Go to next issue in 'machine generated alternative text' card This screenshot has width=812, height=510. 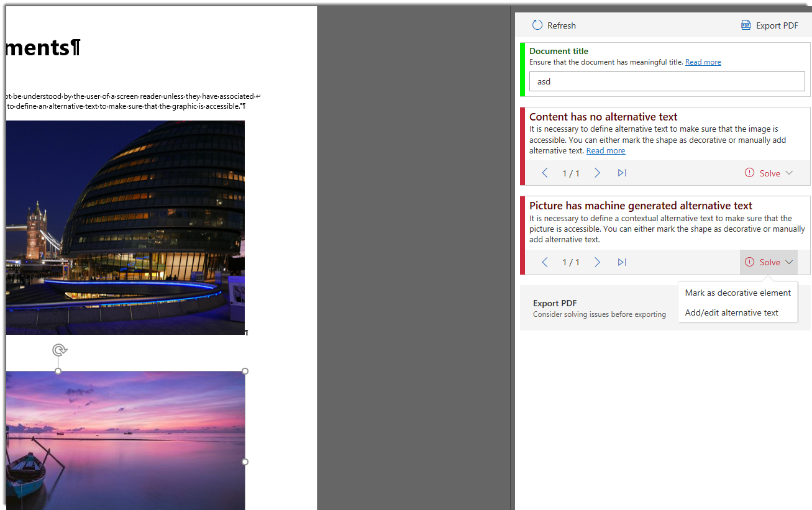(x=597, y=262)
